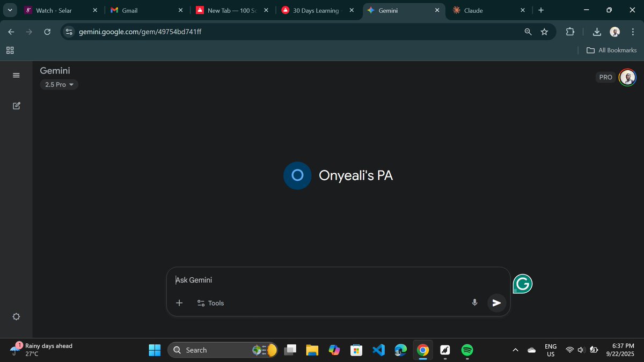
Task: Toggle the bookmark star for this page
Action: (x=545, y=32)
